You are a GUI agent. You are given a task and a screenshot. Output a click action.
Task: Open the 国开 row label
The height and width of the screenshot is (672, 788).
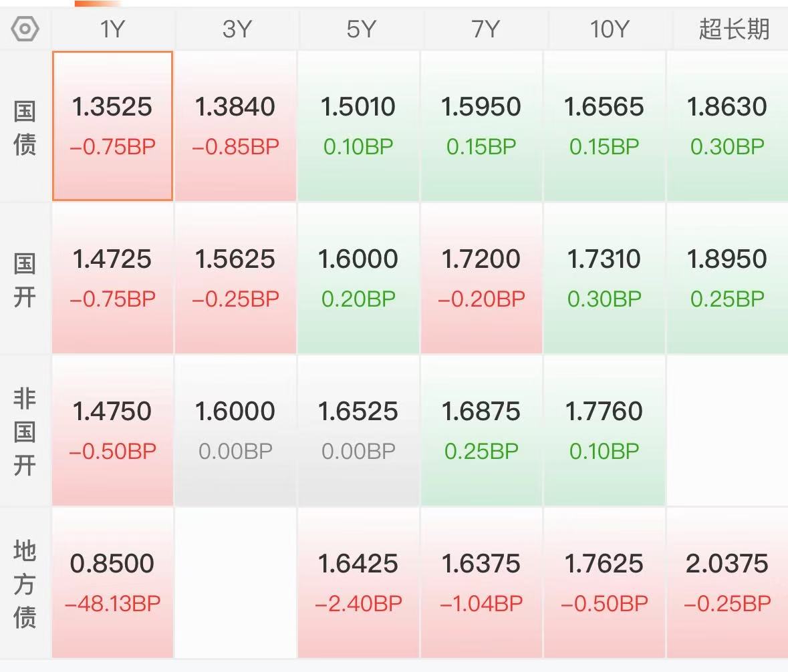[x=25, y=280]
